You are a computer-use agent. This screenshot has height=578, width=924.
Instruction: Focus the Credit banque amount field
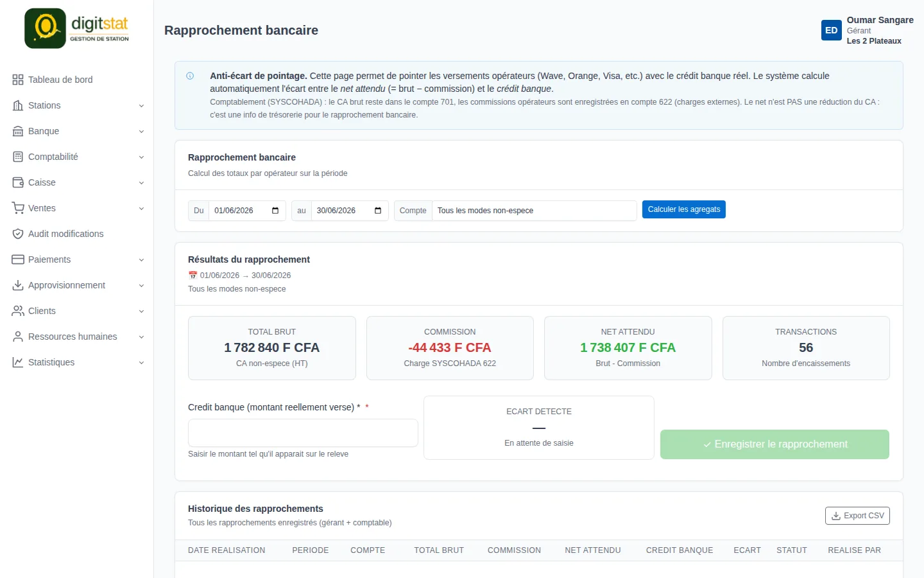[303, 433]
